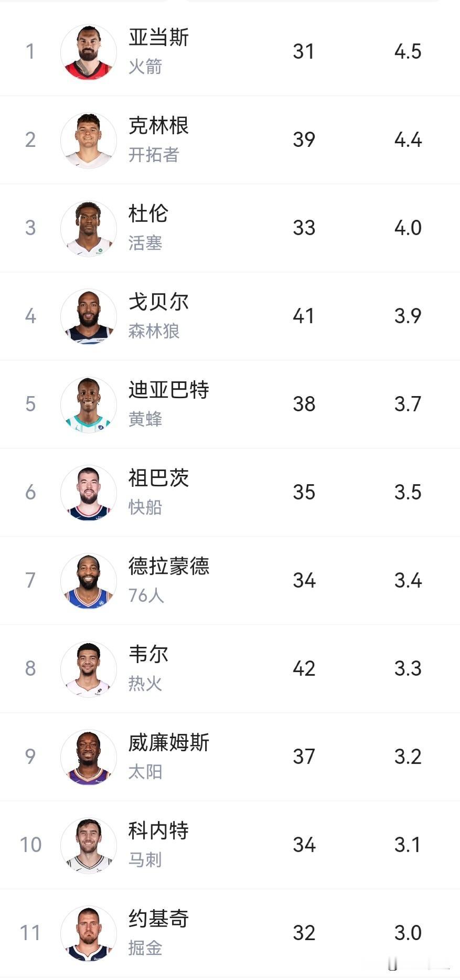Select the games count 42 for 韦尔
Viewport: 460px width, 980px height.
click(x=303, y=669)
